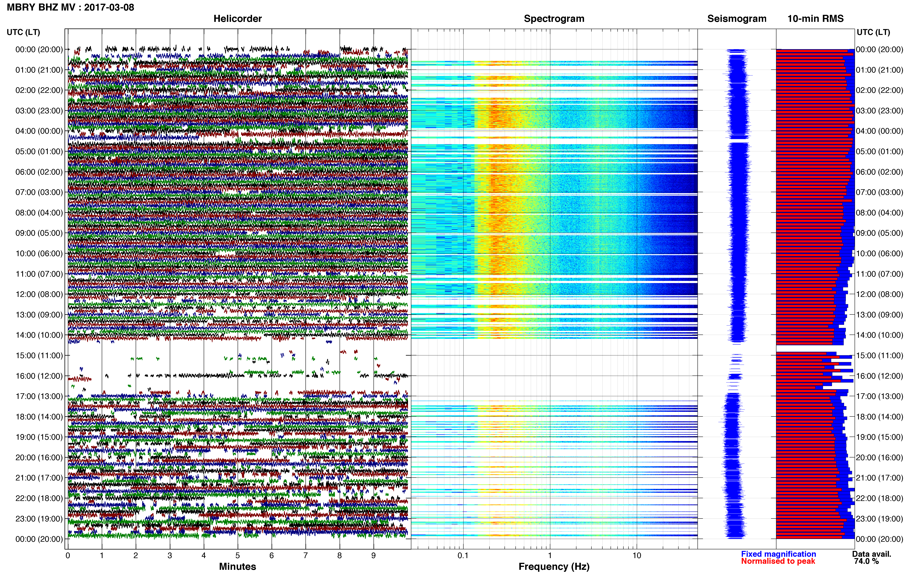The image size is (924, 578).
Task: Click right time label '14:00 (10:00)'
Action: point(880,335)
